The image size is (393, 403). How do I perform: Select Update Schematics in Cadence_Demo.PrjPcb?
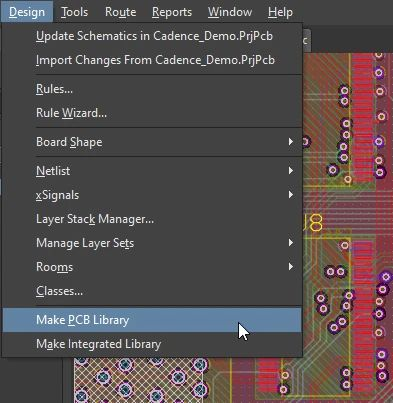click(x=152, y=36)
